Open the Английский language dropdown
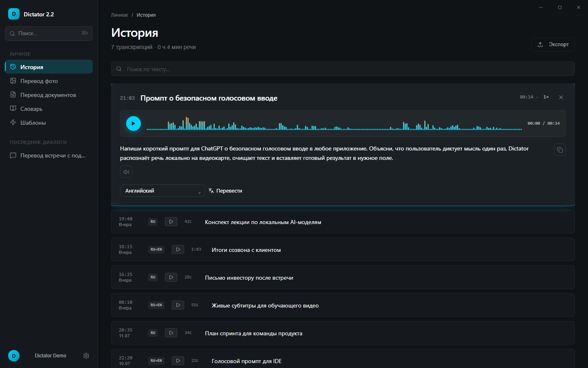Viewport: 588px width, 368px height. (x=163, y=191)
